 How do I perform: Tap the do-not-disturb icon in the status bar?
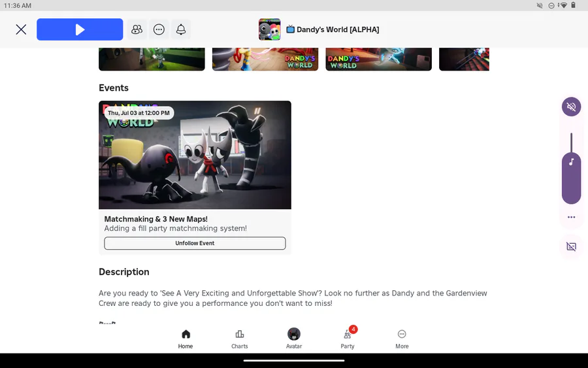click(x=551, y=5)
